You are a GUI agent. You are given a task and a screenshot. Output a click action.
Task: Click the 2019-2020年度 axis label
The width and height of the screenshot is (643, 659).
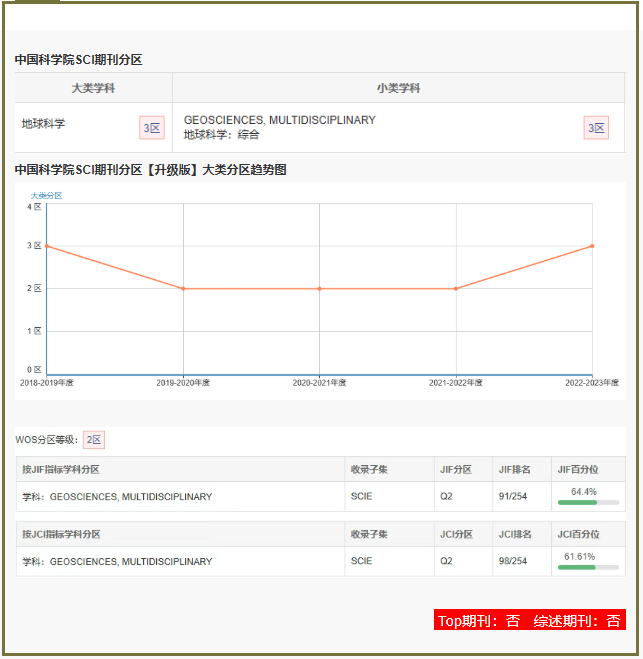pyautogui.click(x=183, y=383)
